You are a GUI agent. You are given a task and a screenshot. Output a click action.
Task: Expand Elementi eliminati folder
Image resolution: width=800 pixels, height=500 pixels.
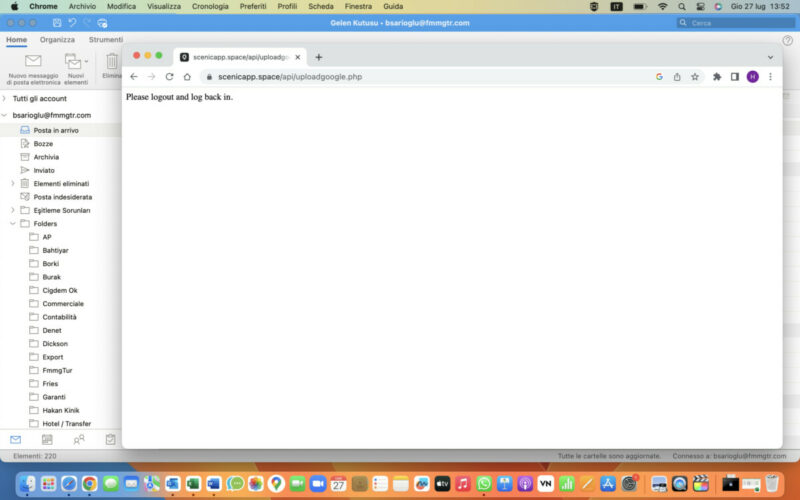pos(13,184)
